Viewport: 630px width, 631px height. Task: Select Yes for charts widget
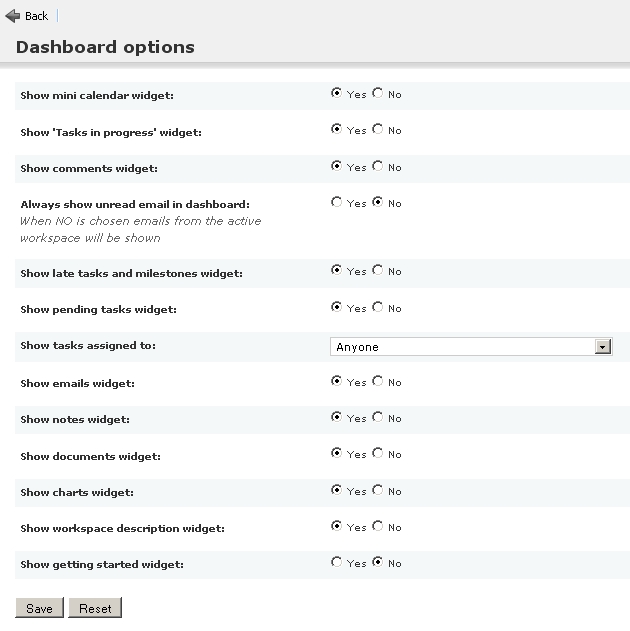click(336, 490)
